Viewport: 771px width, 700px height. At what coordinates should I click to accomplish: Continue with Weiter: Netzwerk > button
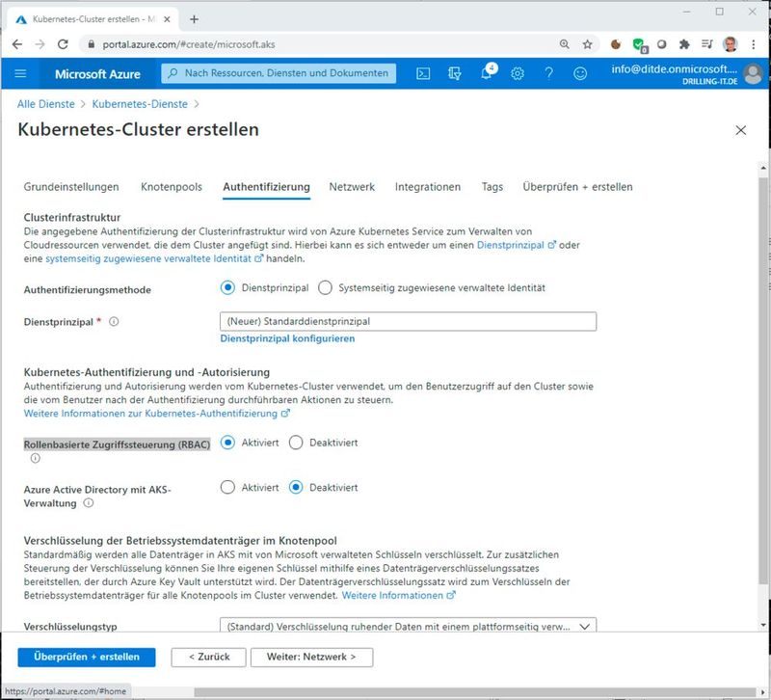point(311,658)
